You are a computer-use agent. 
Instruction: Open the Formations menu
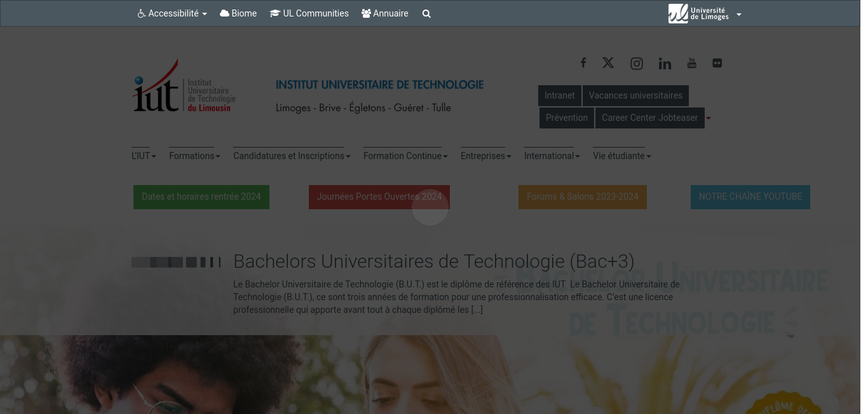click(194, 156)
